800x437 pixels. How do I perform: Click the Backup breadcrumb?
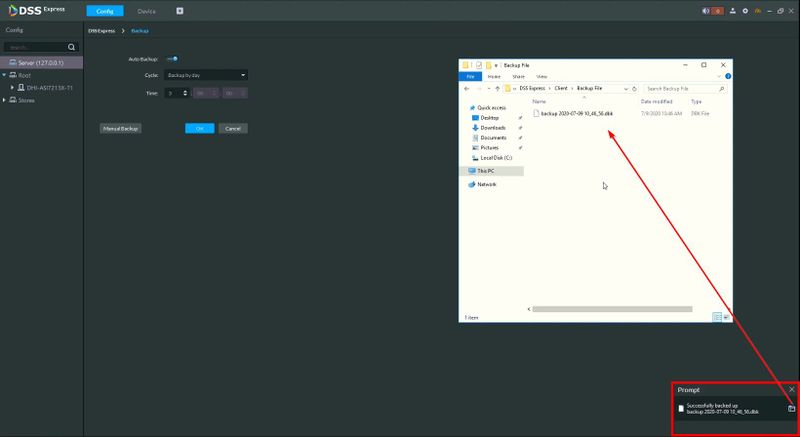tap(140, 31)
